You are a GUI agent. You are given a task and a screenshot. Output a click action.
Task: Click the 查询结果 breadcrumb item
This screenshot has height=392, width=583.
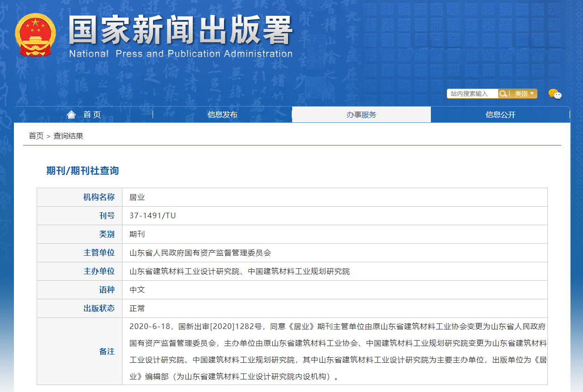click(x=68, y=136)
